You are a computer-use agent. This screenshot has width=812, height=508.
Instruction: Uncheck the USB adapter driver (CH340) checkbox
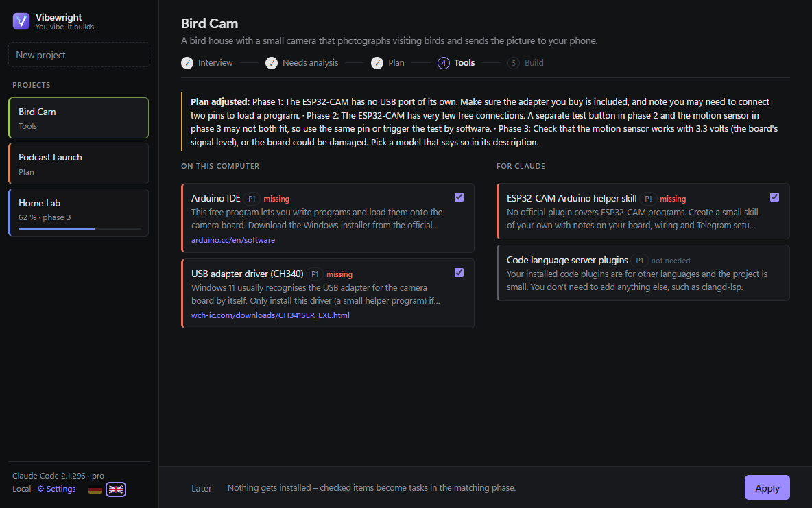coord(459,273)
